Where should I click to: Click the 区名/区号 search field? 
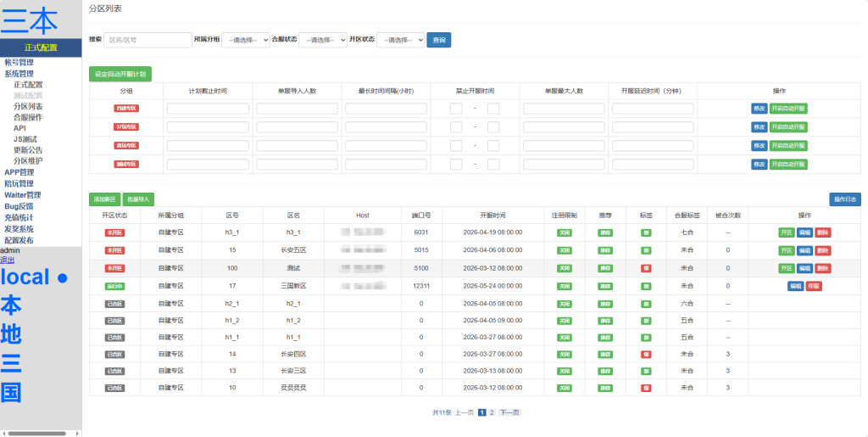pos(147,40)
